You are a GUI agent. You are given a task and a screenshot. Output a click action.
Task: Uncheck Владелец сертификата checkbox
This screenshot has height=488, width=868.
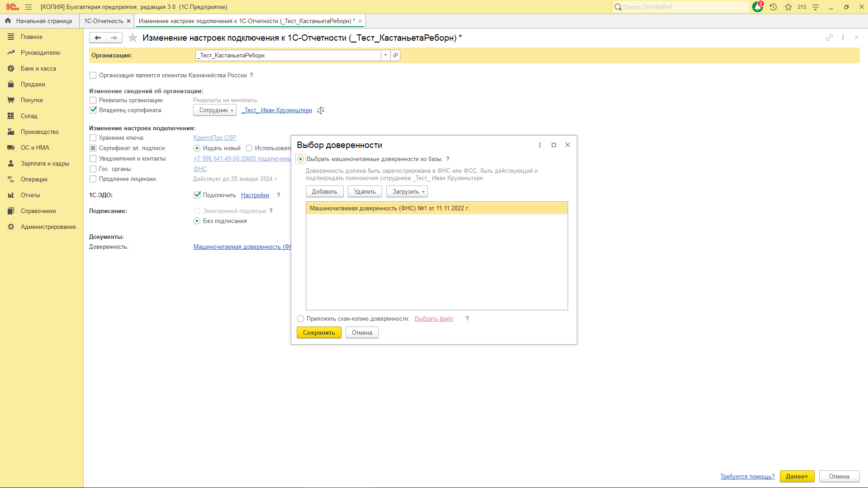coord(93,110)
